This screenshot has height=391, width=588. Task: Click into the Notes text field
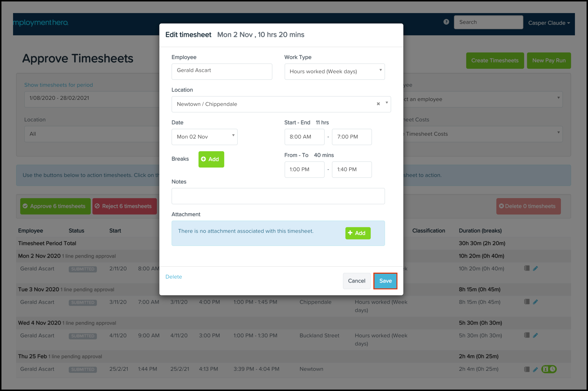(x=278, y=196)
